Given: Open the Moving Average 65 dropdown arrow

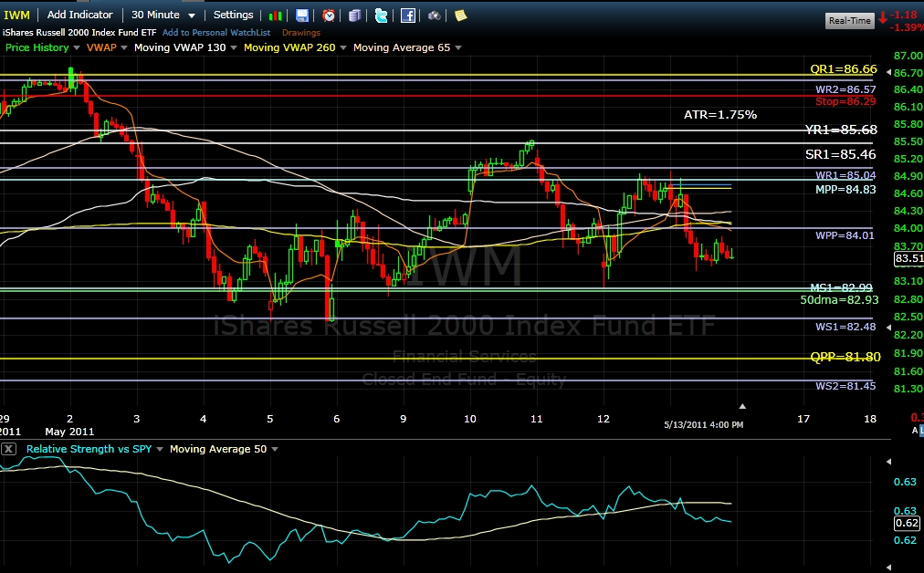Looking at the screenshot, I should [457, 47].
